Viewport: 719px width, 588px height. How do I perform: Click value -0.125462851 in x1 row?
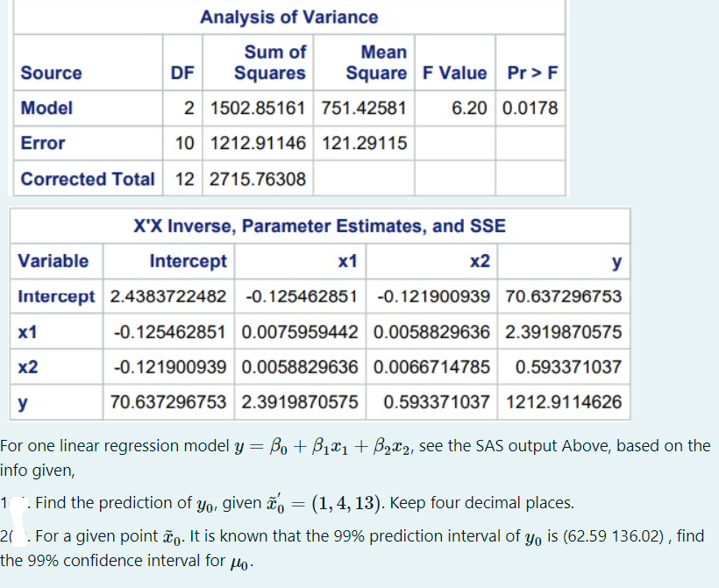pos(170,332)
